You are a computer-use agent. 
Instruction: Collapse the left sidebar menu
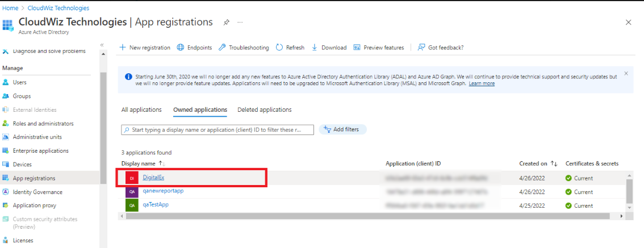102,45
